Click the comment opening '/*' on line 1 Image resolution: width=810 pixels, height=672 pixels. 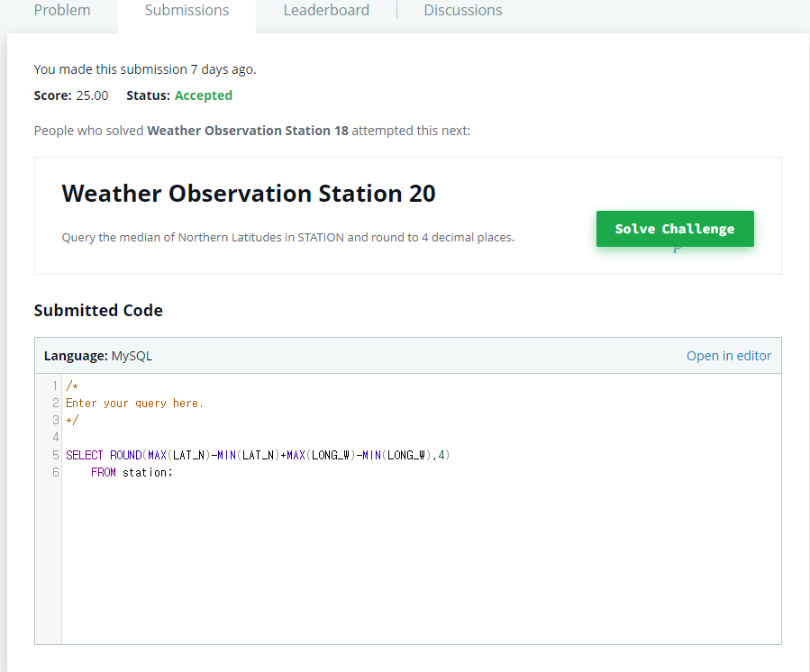point(72,386)
